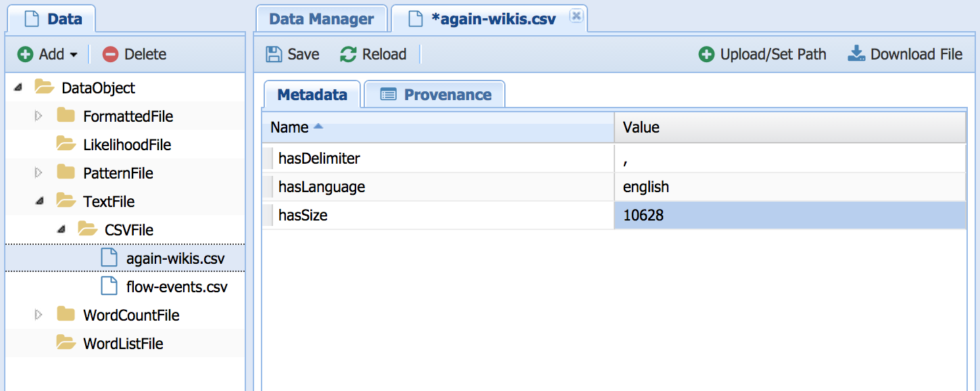
Task: Collapse the root DataObject node
Action: pyautogui.click(x=18, y=88)
